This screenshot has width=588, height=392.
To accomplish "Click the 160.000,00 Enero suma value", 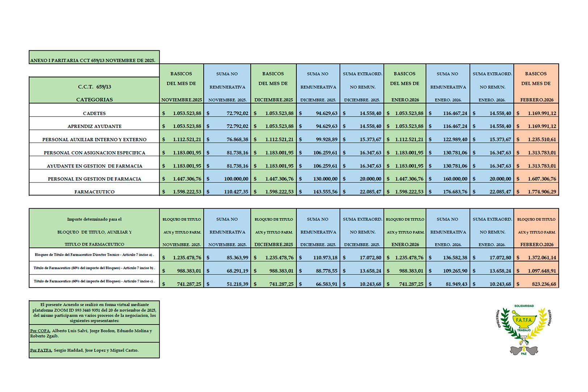I will (455, 179).
